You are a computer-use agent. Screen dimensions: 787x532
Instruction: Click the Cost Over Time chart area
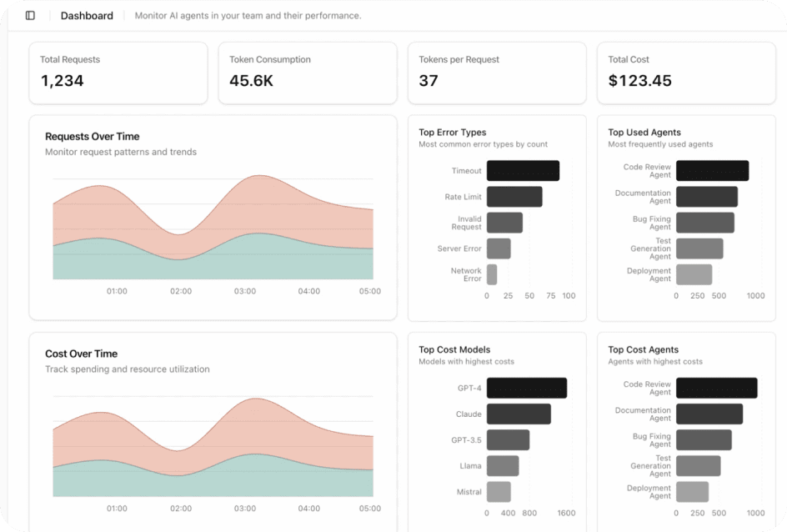tap(213, 446)
